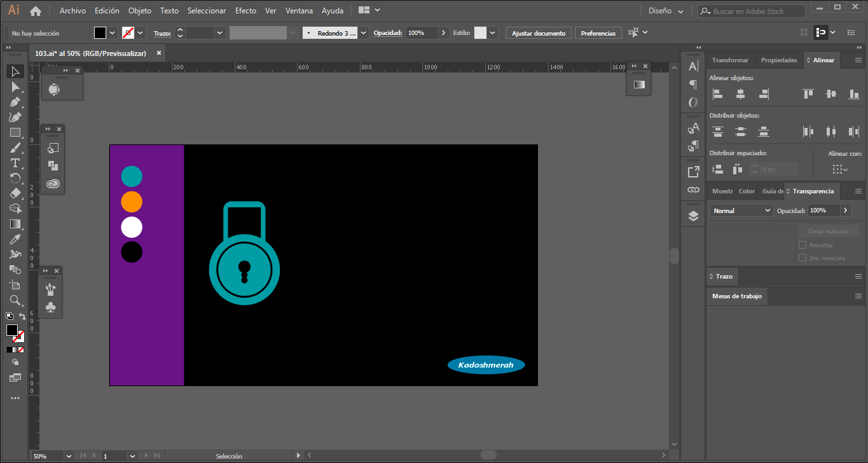
Task: Open the Alinear con dropdown
Action: (840, 169)
